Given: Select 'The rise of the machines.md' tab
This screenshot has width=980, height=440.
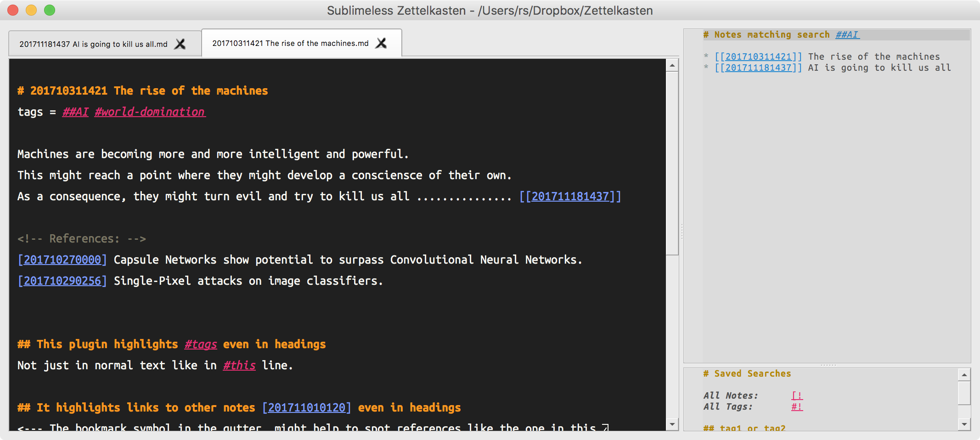Looking at the screenshot, I should [301, 43].
